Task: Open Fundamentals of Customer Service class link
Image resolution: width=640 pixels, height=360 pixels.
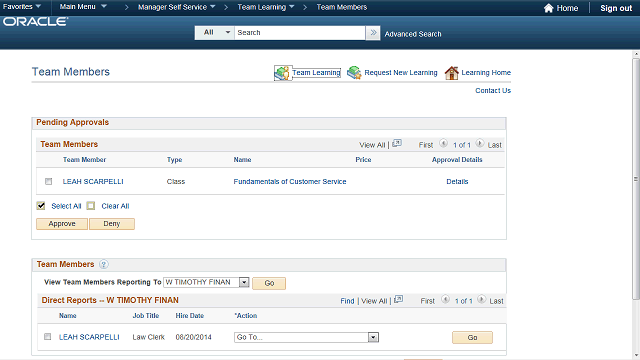Action: [x=290, y=182]
